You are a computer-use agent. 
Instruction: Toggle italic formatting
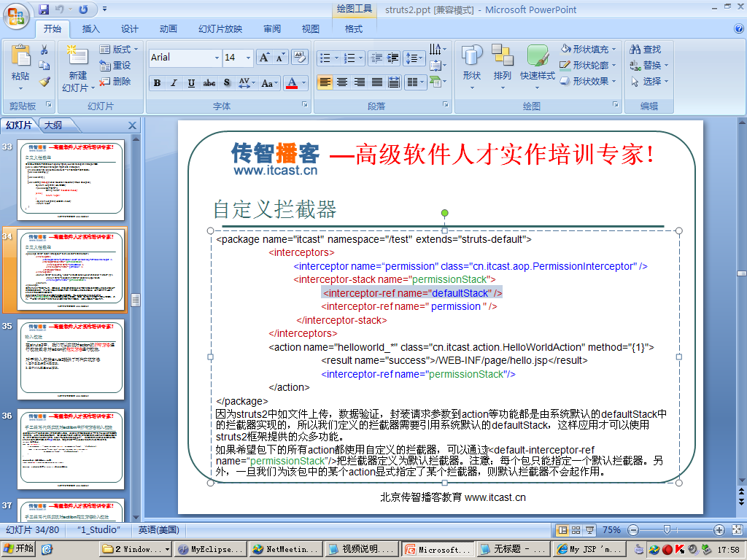coord(174,83)
